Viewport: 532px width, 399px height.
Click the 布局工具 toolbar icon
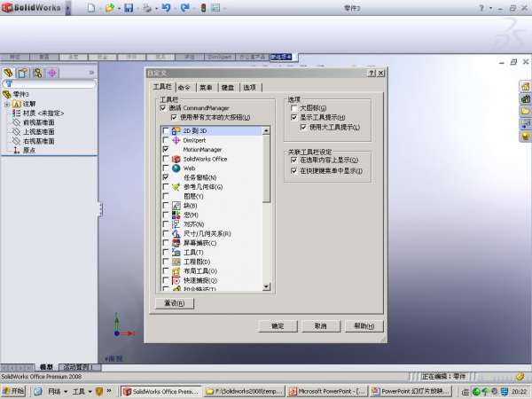tap(176, 271)
